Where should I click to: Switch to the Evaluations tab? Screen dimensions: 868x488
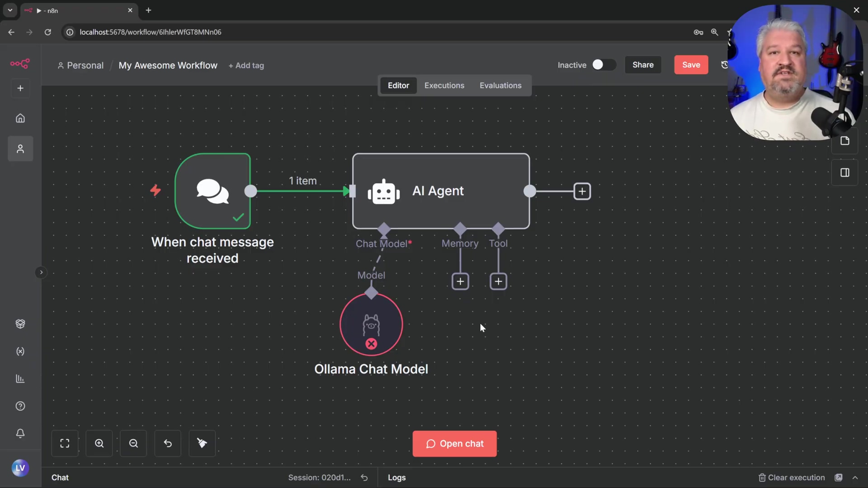click(x=500, y=85)
